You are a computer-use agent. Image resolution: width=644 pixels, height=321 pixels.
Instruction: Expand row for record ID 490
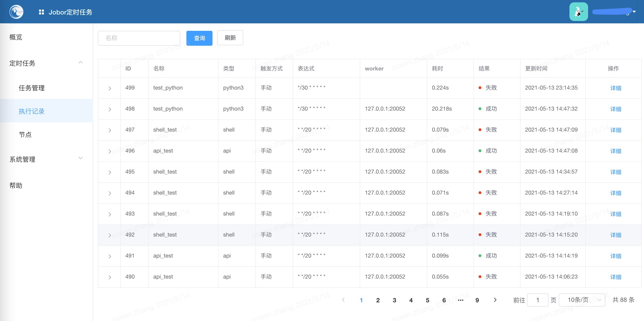[x=110, y=277]
